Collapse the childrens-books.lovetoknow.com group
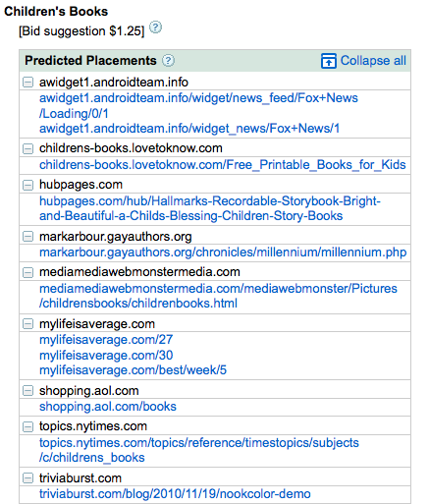The width and height of the screenshot is (429, 504). 28,148
